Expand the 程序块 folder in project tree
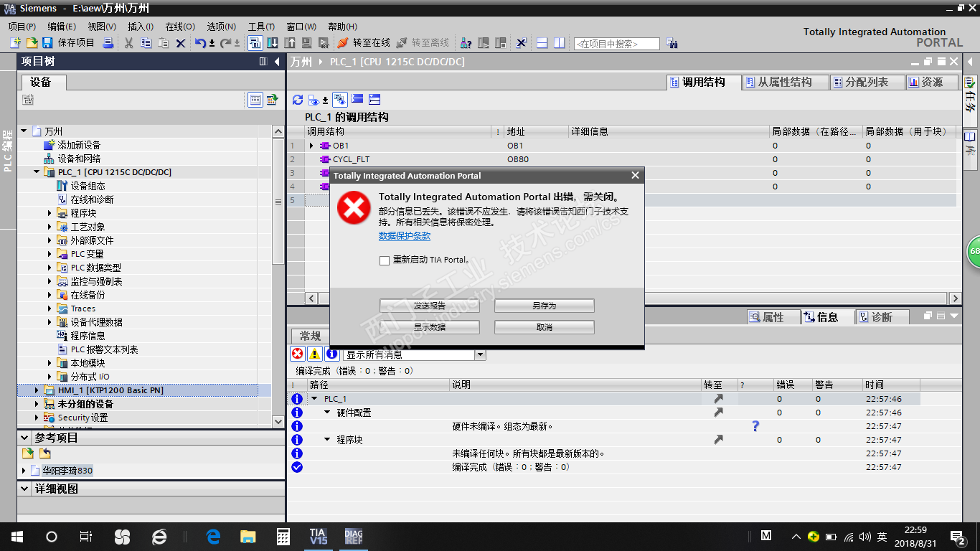Image resolution: width=980 pixels, height=551 pixels. point(50,213)
